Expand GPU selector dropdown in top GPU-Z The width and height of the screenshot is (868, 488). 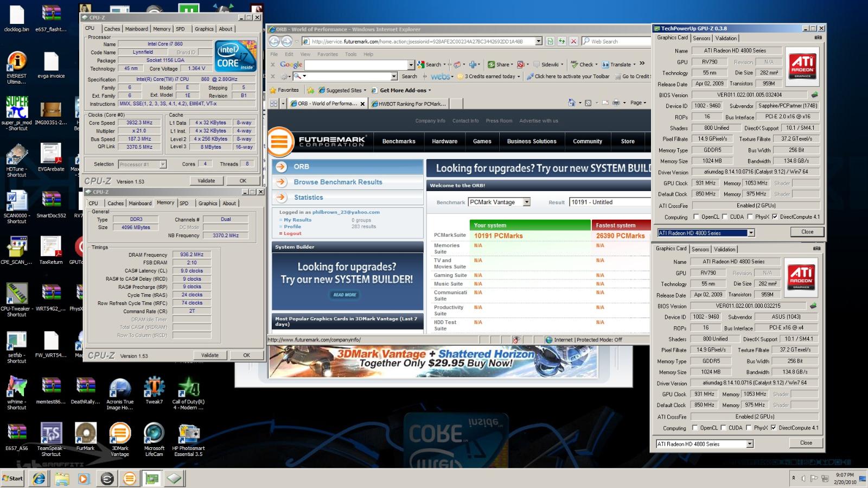coord(751,233)
